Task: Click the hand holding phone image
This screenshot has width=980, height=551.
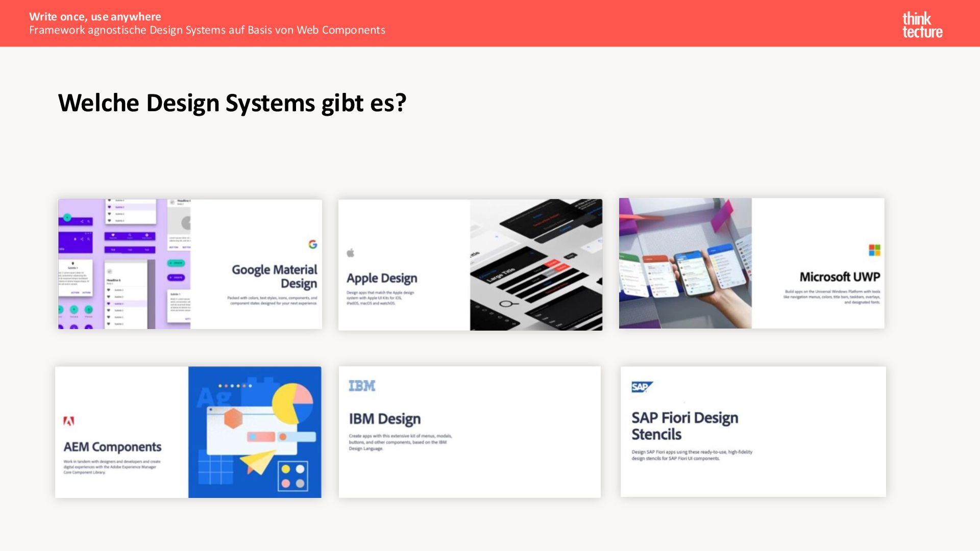Action: tap(685, 263)
